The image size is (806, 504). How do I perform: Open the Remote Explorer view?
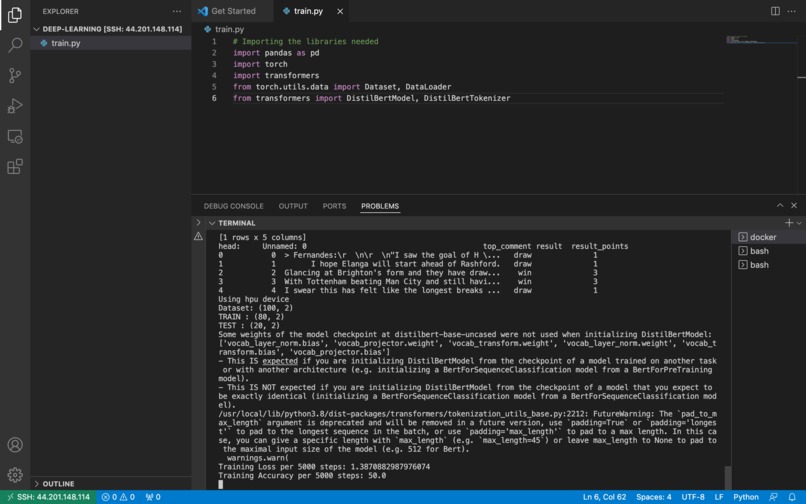[15, 136]
